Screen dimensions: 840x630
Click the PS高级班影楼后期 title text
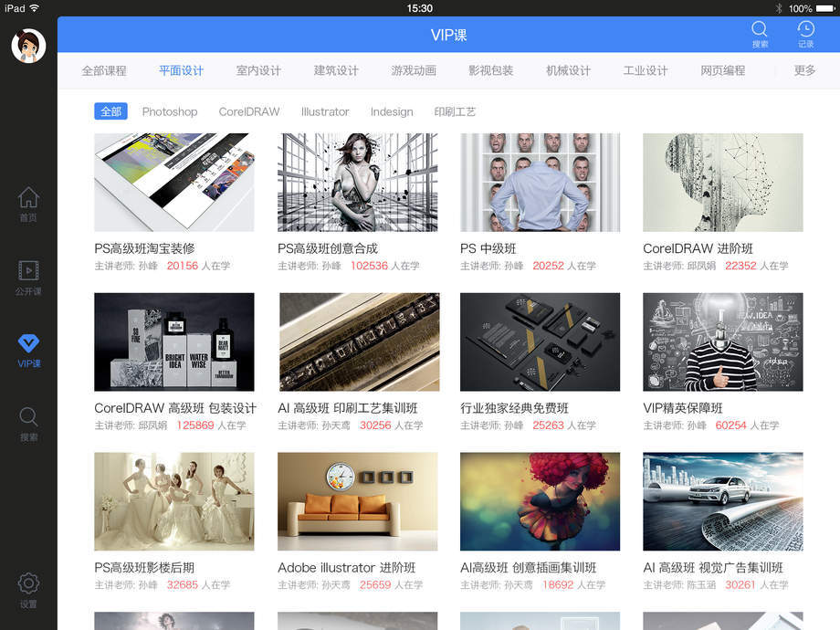144,568
